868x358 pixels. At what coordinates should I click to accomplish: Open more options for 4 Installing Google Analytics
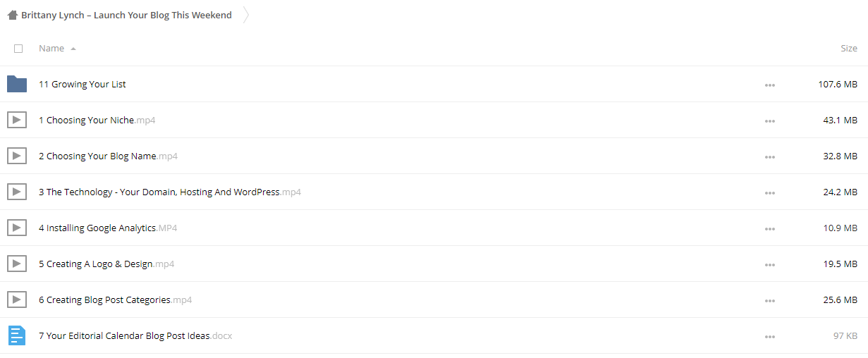tap(769, 228)
